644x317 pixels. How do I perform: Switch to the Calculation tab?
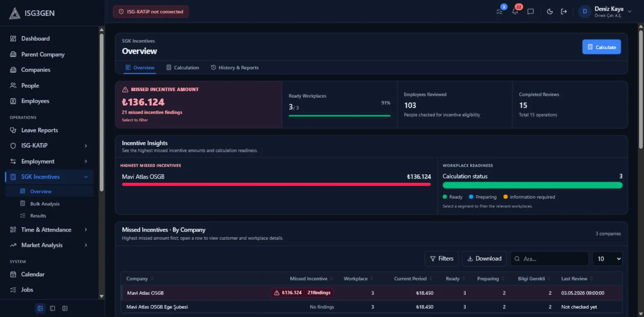pos(183,68)
